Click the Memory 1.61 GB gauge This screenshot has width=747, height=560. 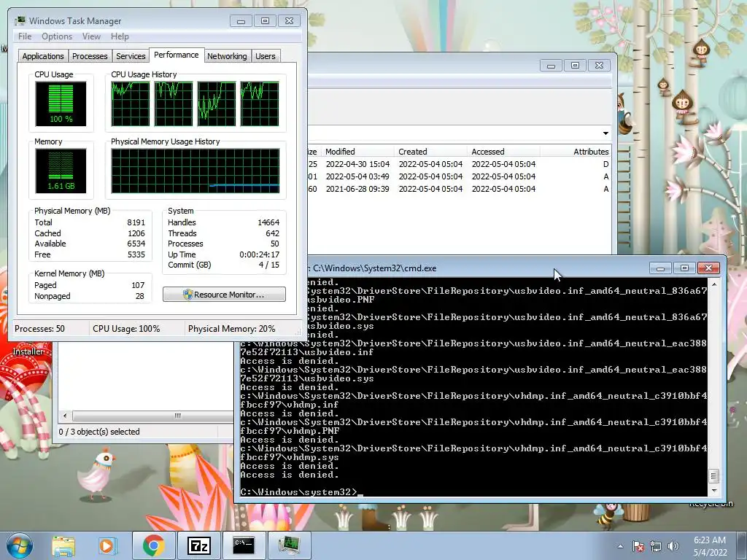pos(61,171)
